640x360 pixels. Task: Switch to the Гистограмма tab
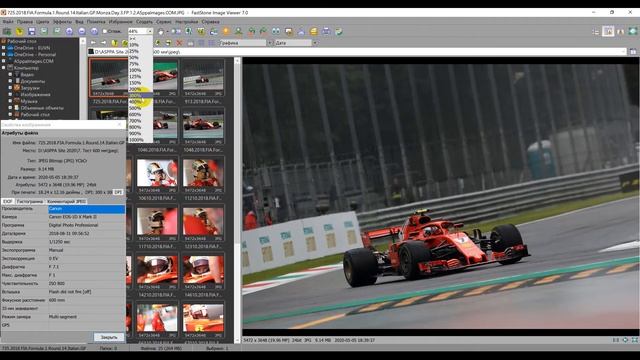pyautogui.click(x=30, y=202)
